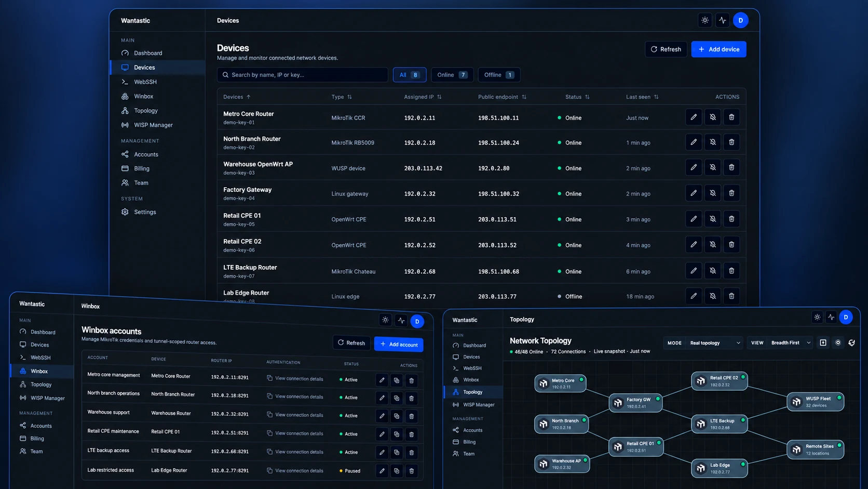Delete the Retail CPE 01 device
The image size is (868, 489).
tap(731, 219)
